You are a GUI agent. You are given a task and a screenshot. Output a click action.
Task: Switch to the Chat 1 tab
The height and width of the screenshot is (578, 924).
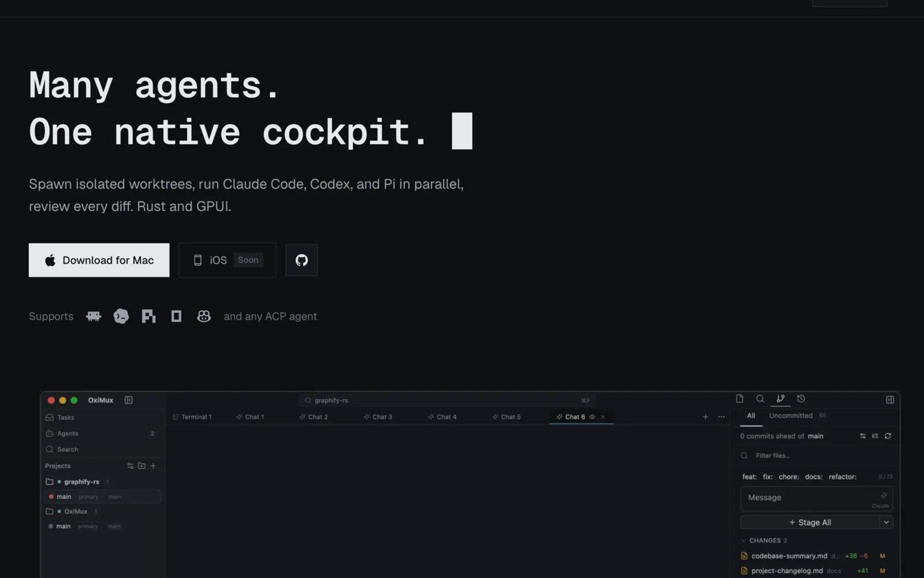coord(250,417)
